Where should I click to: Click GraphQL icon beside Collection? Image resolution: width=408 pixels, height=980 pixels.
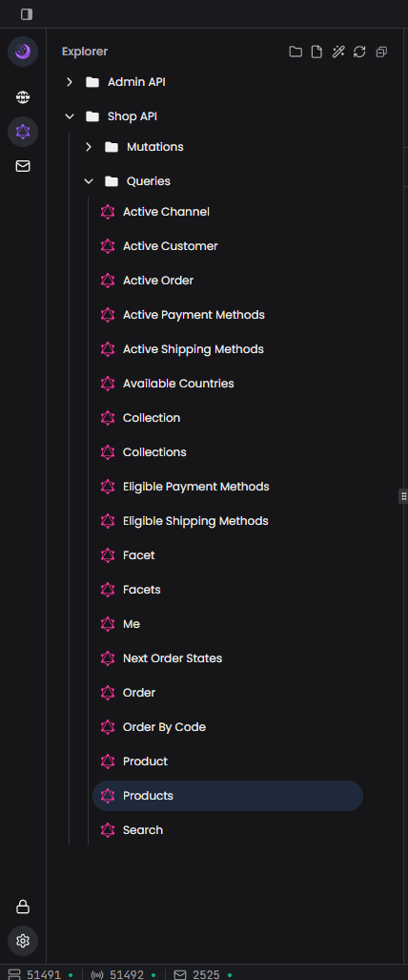(108, 418)
